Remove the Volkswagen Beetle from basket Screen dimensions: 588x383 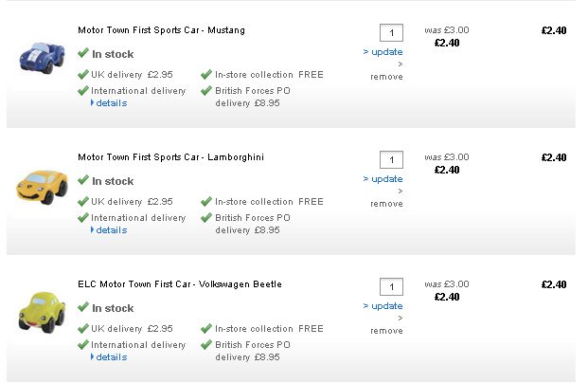[386, 331]
